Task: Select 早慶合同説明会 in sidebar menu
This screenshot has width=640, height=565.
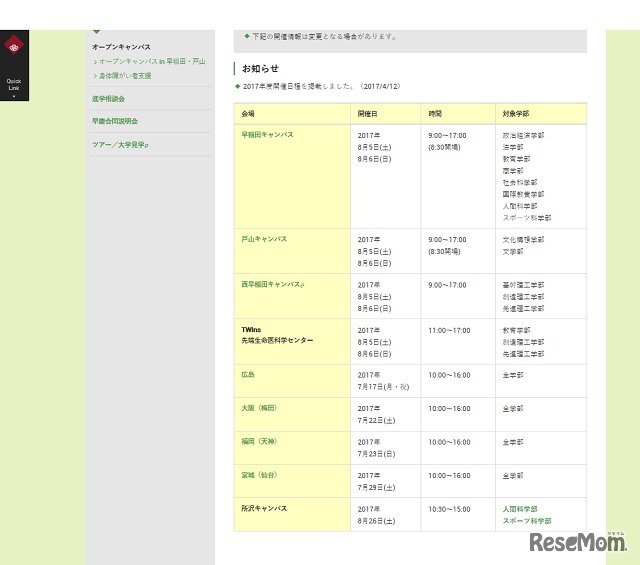Action: 115,121
